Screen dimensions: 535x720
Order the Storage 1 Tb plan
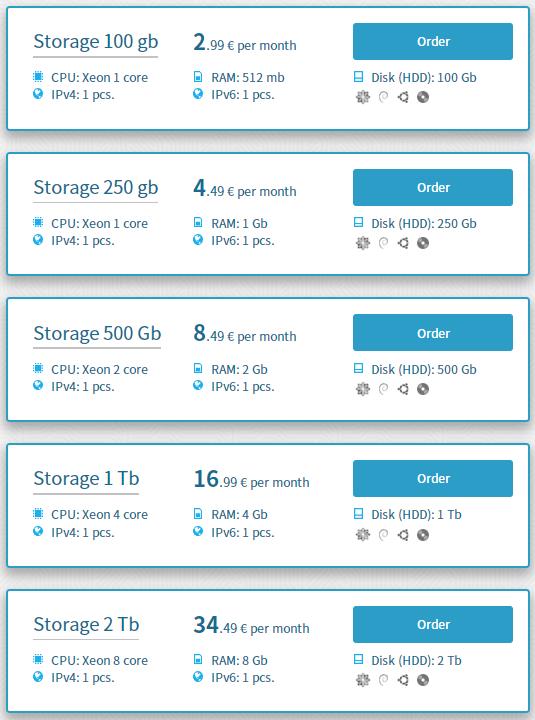433,478
